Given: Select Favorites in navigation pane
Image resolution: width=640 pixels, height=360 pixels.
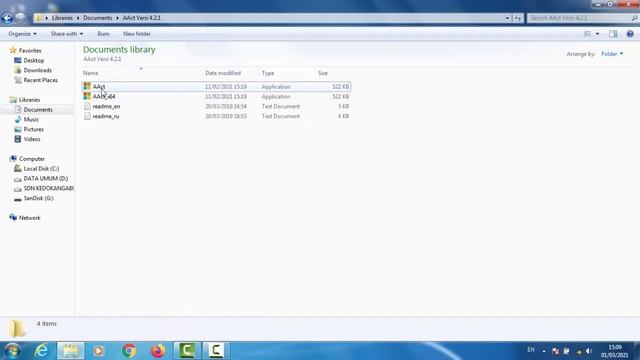Looking at the screenshot, I should tap(30, 51).
